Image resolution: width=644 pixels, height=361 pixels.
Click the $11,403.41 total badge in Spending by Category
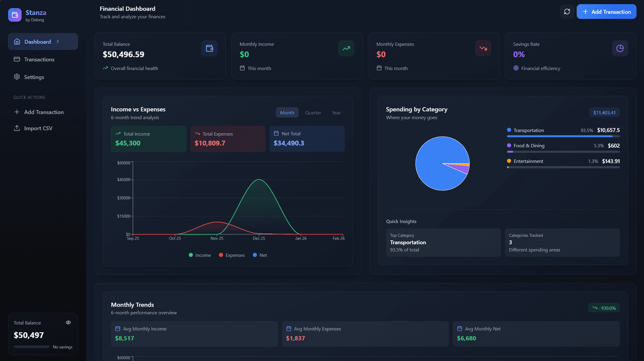coord(604,112)
